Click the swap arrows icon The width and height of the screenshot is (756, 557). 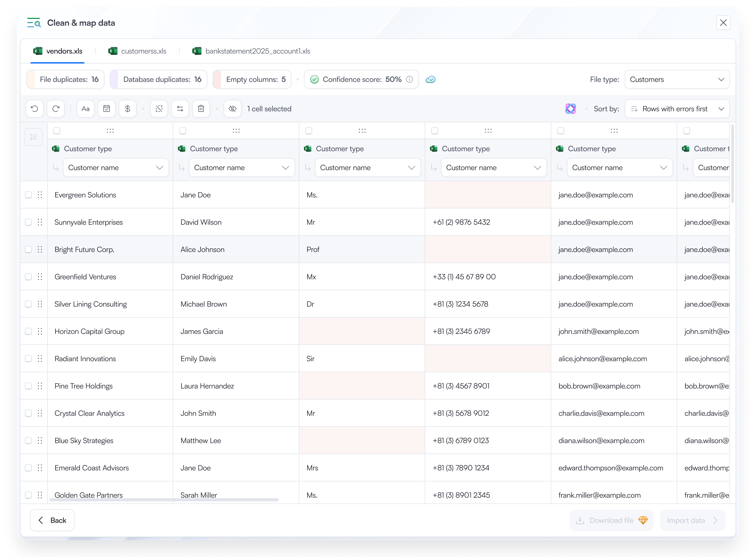pos(180,109)
